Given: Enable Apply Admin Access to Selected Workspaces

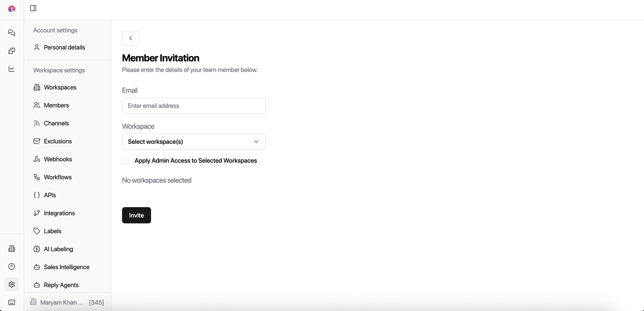Looking at the screenshot, I should (126, 161).
